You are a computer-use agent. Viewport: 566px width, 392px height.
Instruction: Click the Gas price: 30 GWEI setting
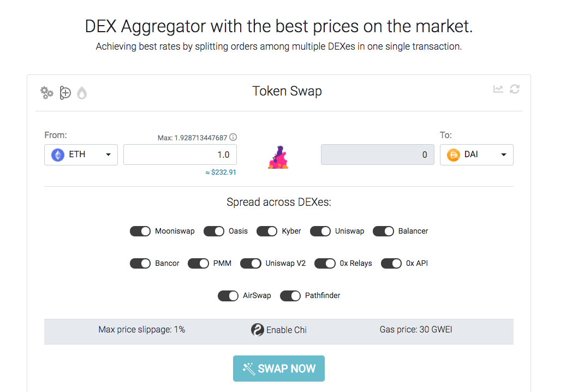[416, 330]
